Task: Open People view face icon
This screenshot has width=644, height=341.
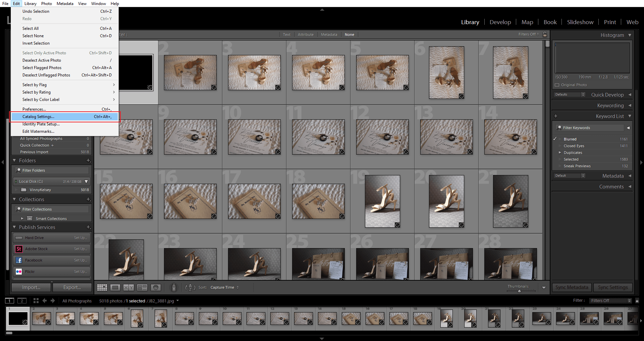Action: click(156, 287)
